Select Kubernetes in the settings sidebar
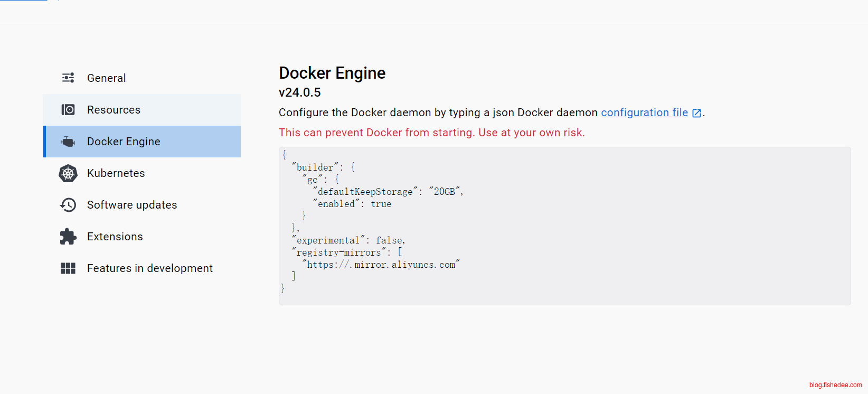Image resolution: width=868 pixels, height=394 pixels. click(x=116, y=173)
